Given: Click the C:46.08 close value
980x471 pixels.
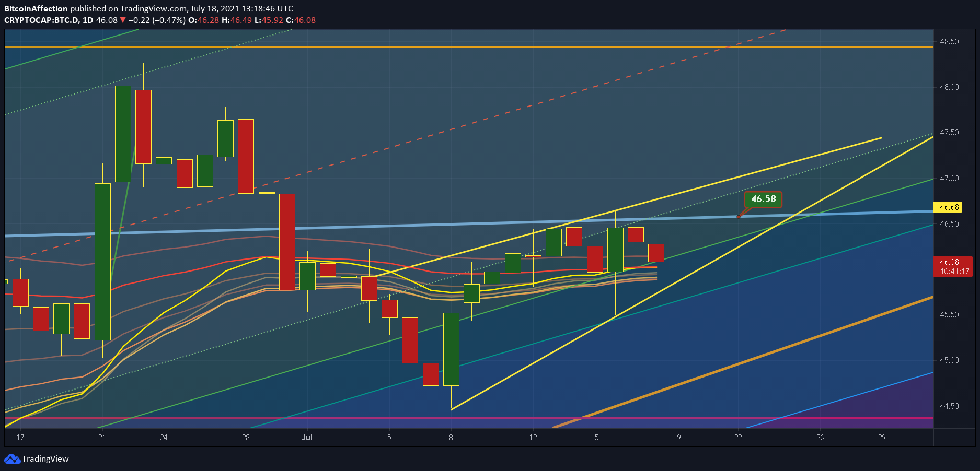Looking at the screenshot, I should click(301, 20).
